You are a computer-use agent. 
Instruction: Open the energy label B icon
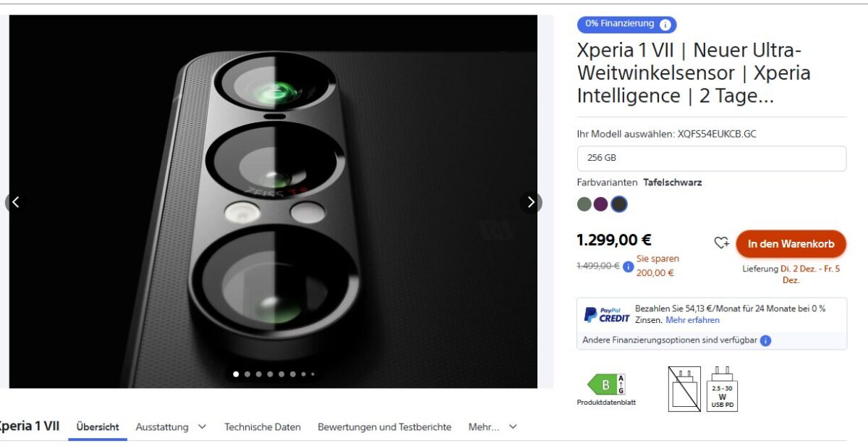click(606, 385)
